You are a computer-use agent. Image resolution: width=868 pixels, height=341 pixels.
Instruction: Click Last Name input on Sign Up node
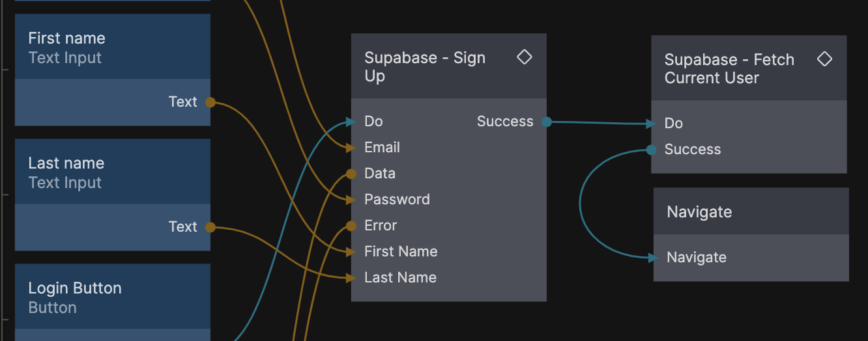click(351, 278)
